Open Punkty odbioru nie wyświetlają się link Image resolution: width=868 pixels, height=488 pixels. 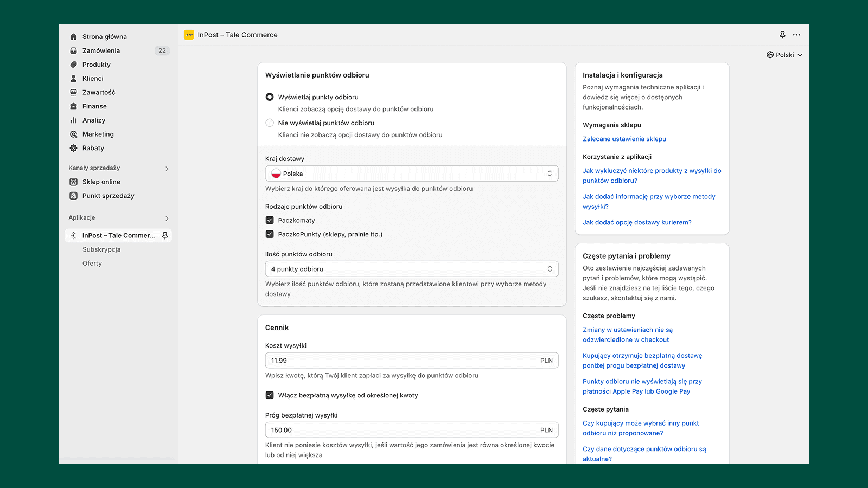642,387
